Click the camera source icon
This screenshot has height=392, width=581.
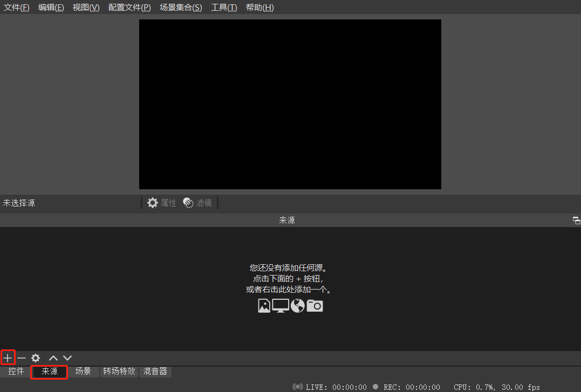coord(315,306)
